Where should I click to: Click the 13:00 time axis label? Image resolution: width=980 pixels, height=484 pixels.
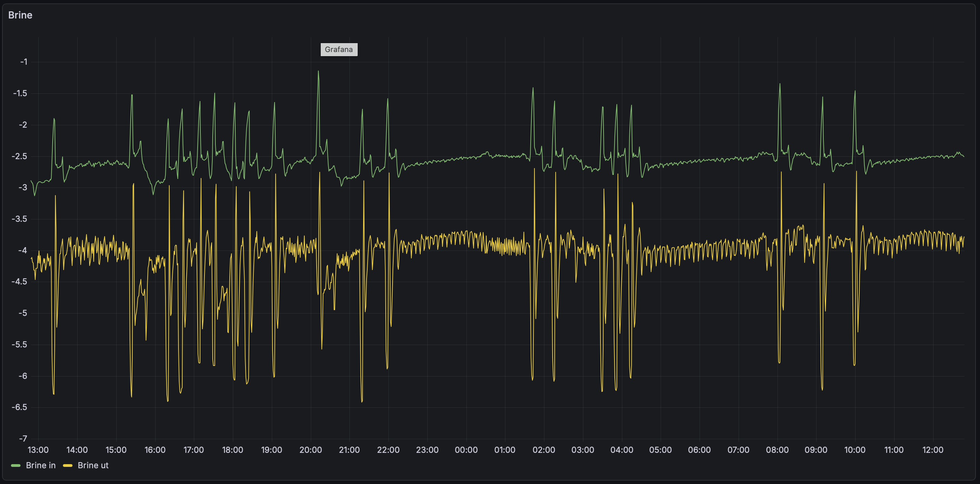[x=38, y=450]
